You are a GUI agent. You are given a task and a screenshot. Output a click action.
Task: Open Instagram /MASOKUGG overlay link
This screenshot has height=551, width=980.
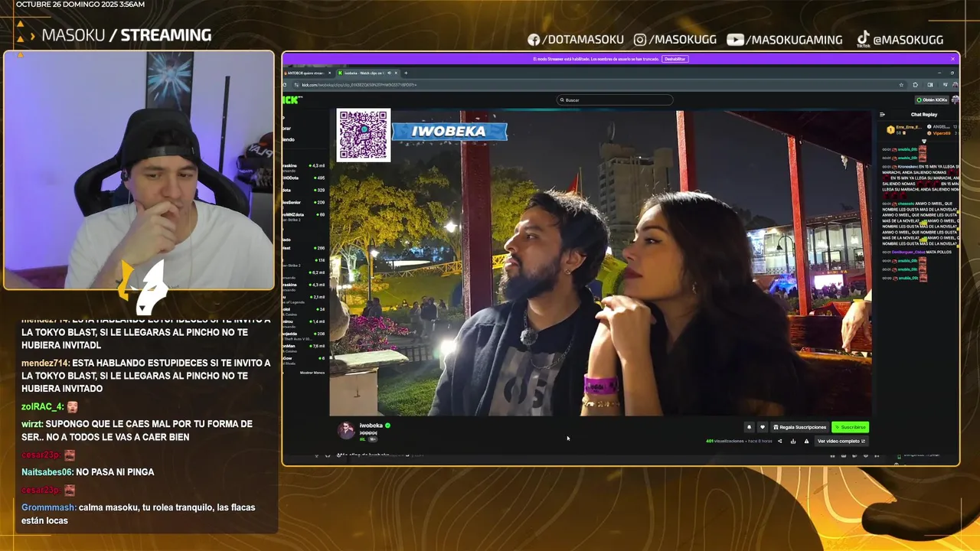[x=674, y=40]
